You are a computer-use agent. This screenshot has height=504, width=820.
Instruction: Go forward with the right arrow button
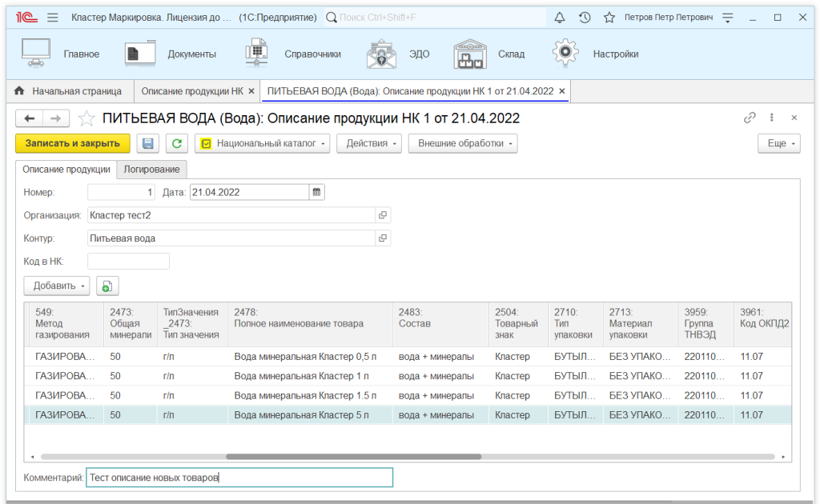55,118
